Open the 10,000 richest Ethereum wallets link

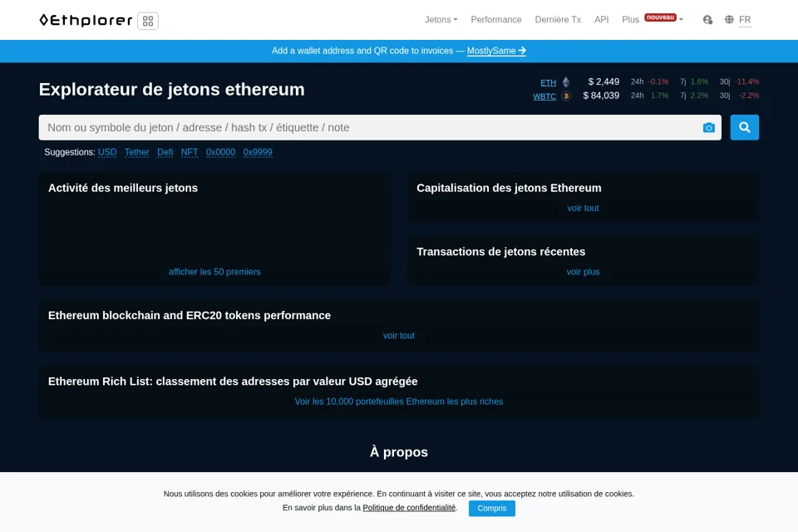tap(398, 401)
